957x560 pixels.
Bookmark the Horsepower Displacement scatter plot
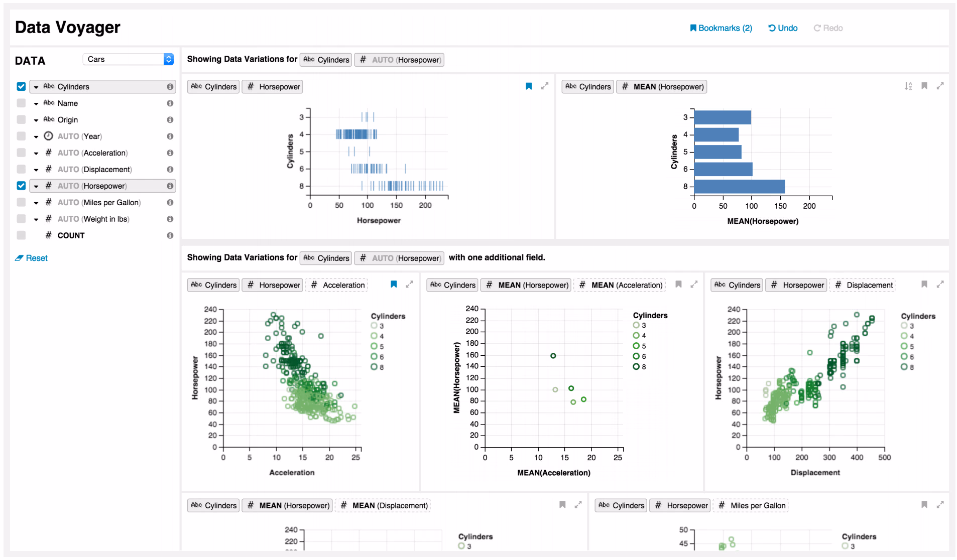click(x=924, y=285)
